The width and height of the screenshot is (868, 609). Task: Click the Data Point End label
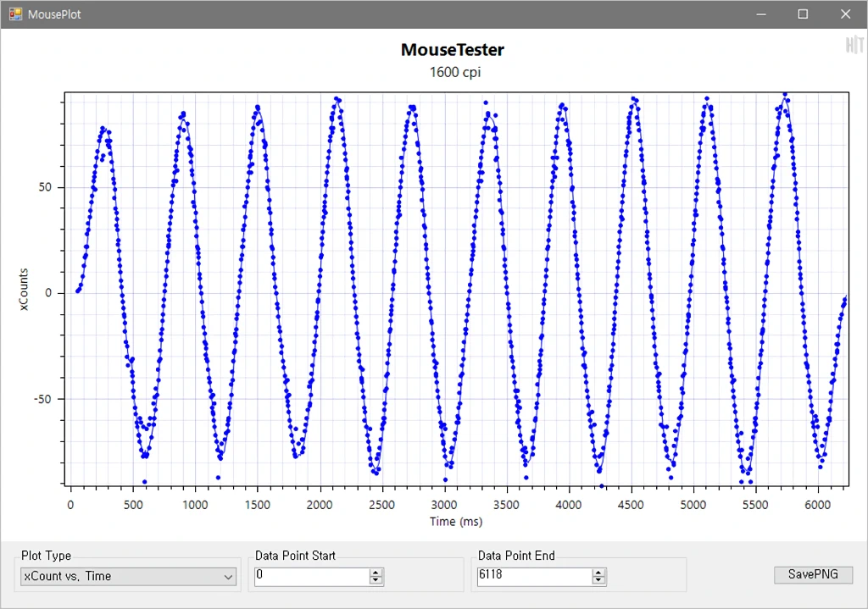pos(516,556)
